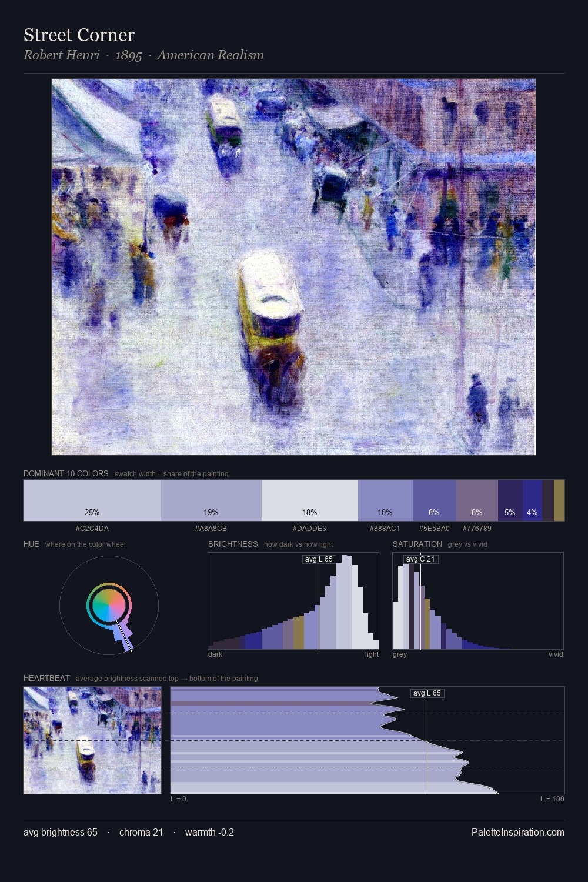Click the Street Corner painting image
Viewport: 588px width, 882px height.
(293, 267)
